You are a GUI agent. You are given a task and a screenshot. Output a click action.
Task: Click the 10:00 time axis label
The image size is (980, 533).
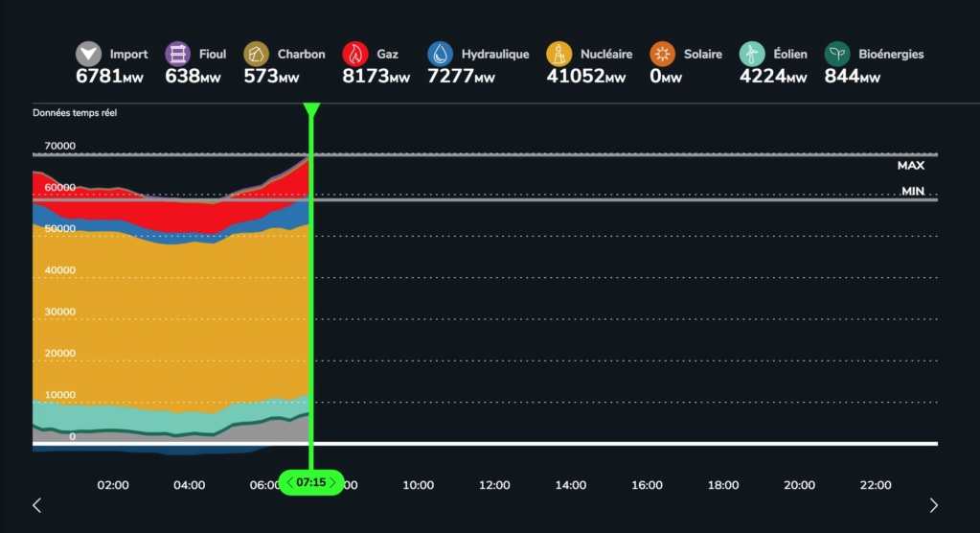[x=418, y=485]
